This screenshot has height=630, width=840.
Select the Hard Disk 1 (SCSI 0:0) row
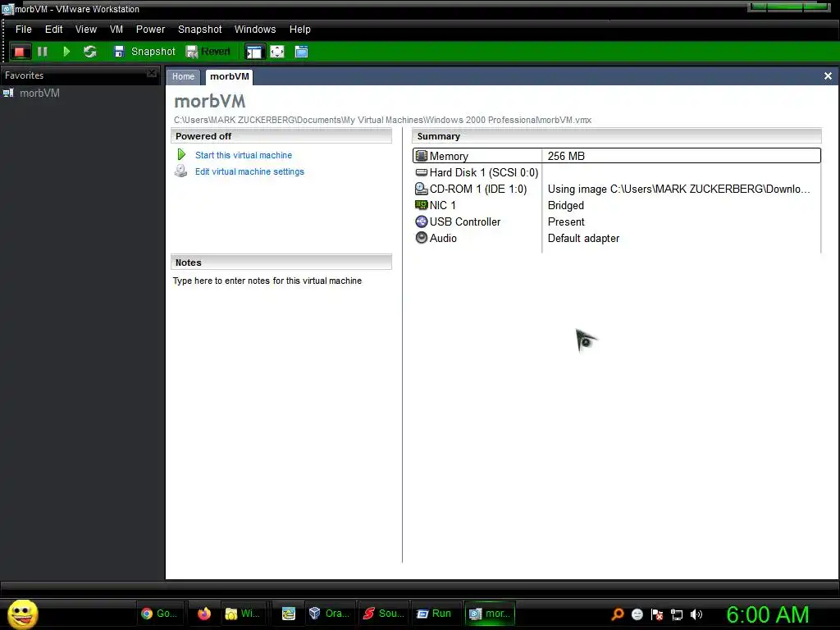point(617,172)
